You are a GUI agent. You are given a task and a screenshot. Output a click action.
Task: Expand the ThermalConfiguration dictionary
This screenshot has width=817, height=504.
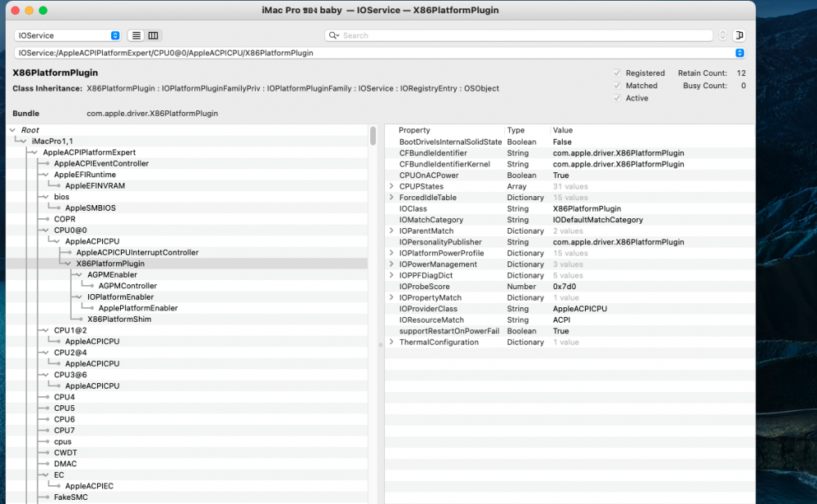tap(391, 342)
